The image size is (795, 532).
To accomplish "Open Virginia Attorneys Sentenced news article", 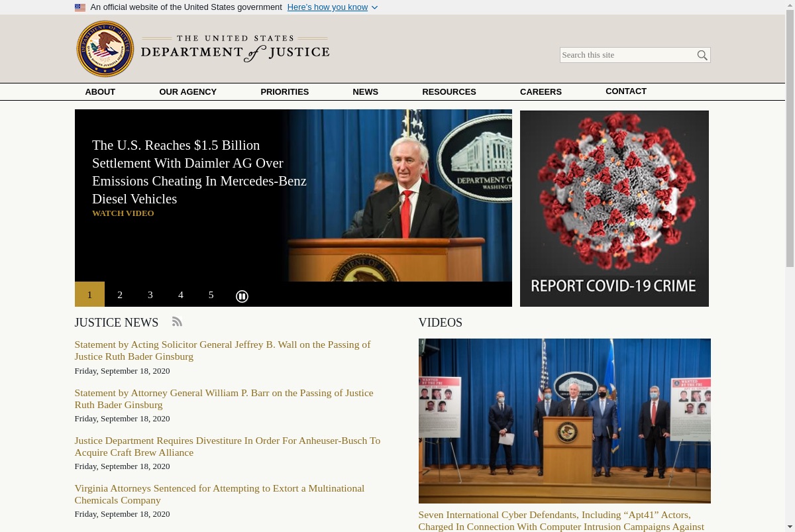I will click(219, 494).
